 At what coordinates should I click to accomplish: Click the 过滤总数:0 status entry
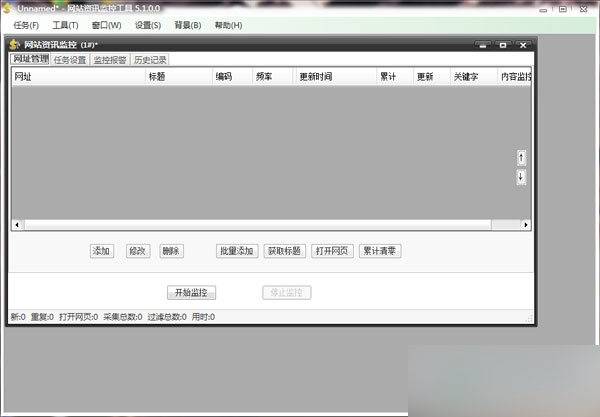pos(167,317)
